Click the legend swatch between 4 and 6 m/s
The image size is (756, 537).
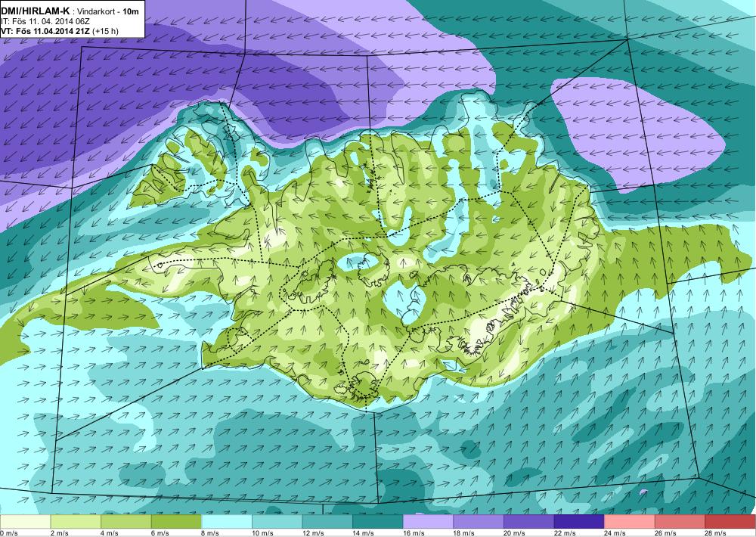tap(125, 522)
